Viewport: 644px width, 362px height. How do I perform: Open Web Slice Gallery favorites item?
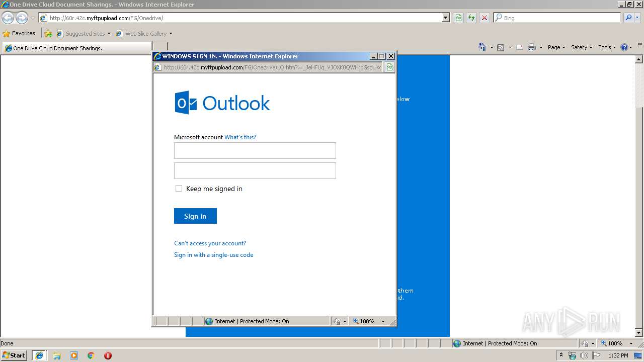tap(144, 34)
